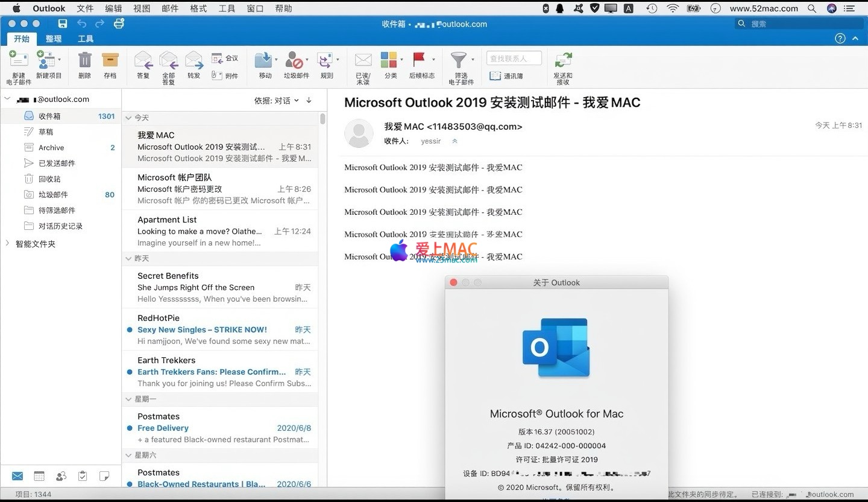The width and height of the screenshot is (868, 502).
Task: Select the 垃圾邮件 folder in sidebar
Action: [x=53, y=194]
